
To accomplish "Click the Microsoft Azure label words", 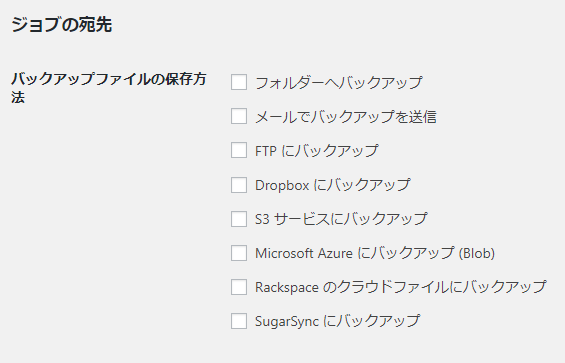I will (x=304, y=253).
